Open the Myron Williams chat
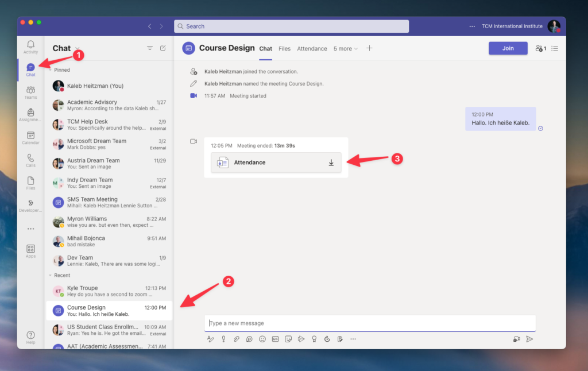The width and height of the screenshot is (588, 371). (109, 222)
